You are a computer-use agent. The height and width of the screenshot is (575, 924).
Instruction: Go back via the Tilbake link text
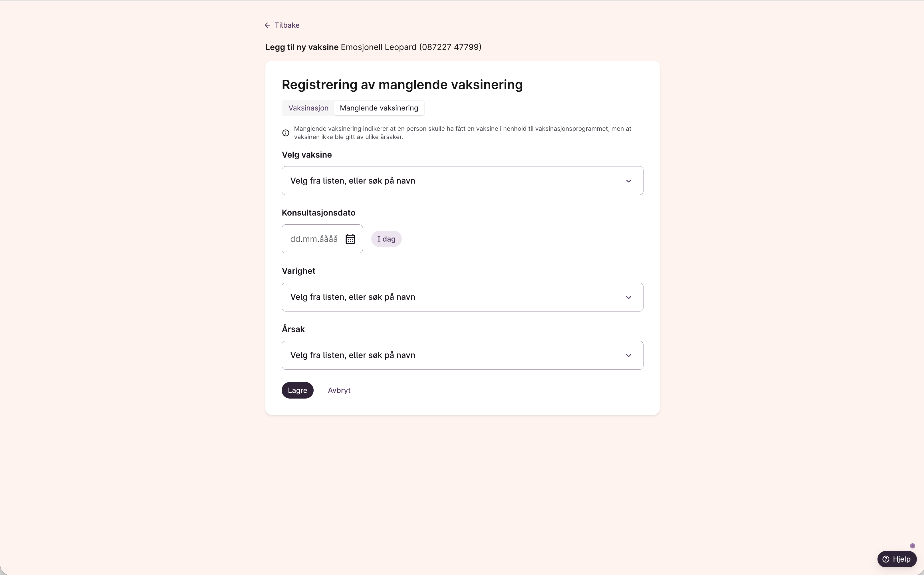click(287, 25)
